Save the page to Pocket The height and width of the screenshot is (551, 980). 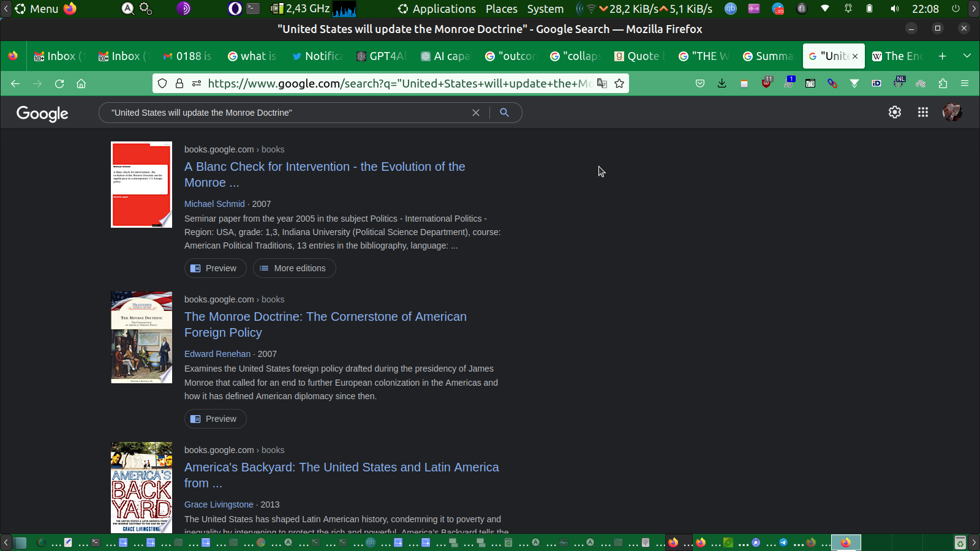[700, 83]
